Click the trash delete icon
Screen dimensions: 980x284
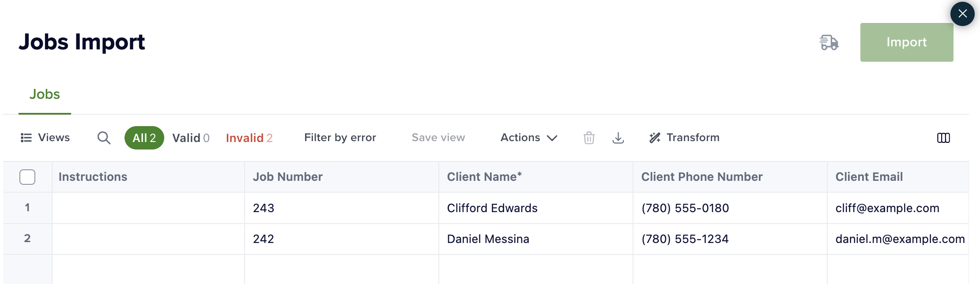[x=589, y=138]
